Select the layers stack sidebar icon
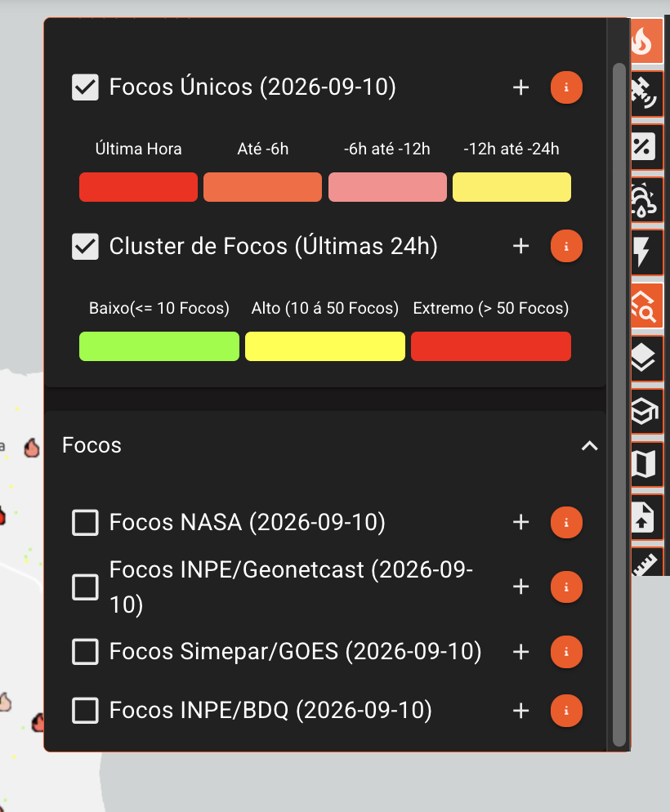This screenshot has width=670, height=812. (646, 359)
